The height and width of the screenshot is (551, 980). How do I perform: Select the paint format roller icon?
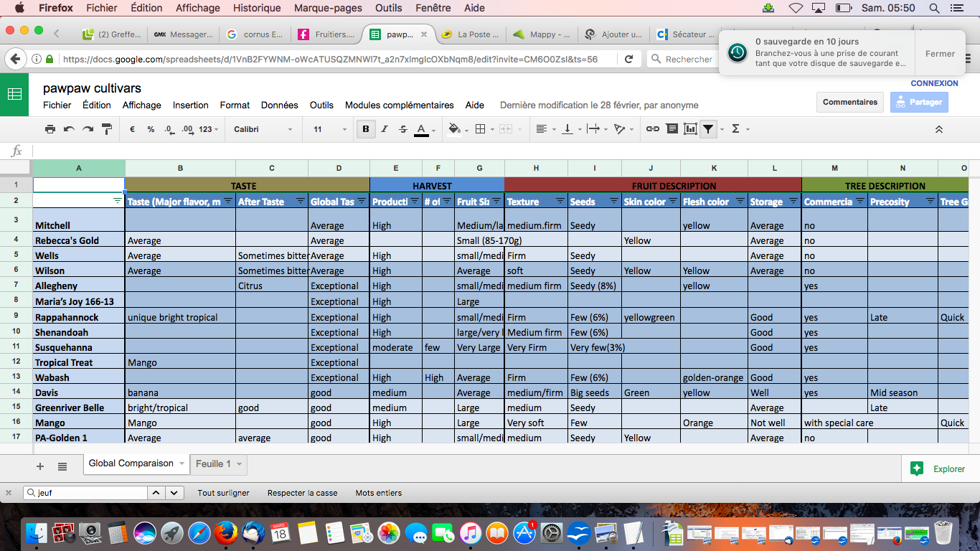(107, 129)
